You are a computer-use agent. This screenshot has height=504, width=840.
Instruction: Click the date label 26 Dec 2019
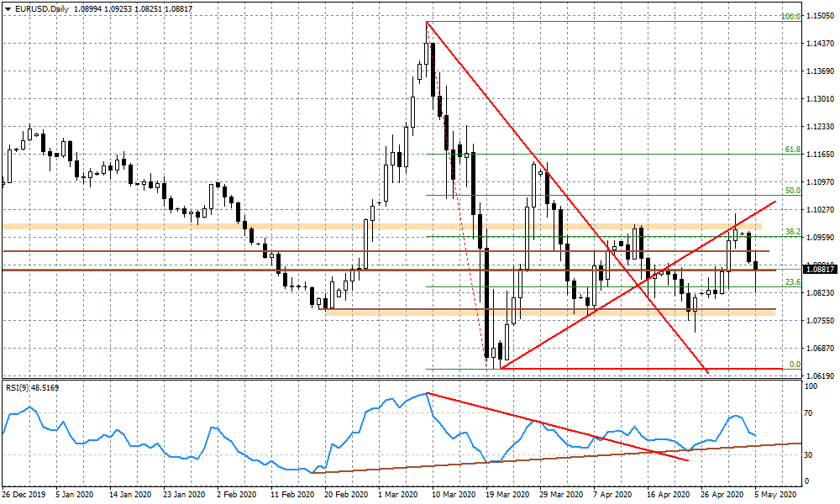click(x=24, y=495)
